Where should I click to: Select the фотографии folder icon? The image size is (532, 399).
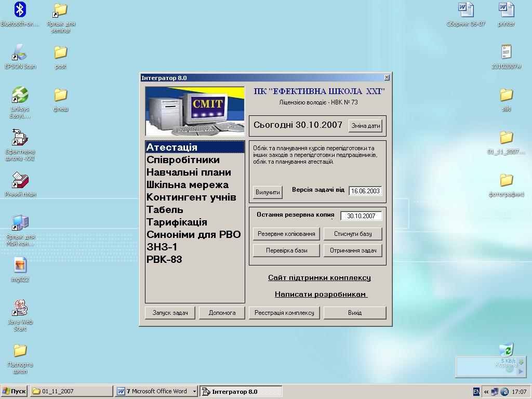click(506, 180)
